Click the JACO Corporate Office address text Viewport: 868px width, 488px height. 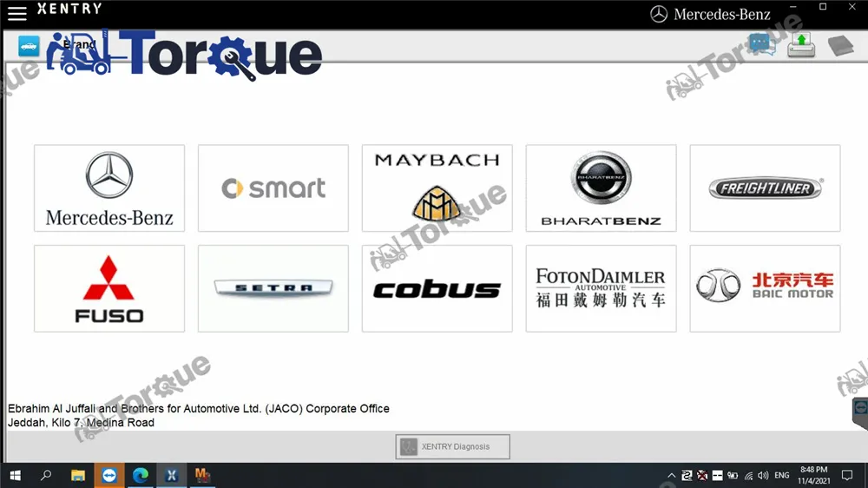pyautogui.click(x=198, y=408)
